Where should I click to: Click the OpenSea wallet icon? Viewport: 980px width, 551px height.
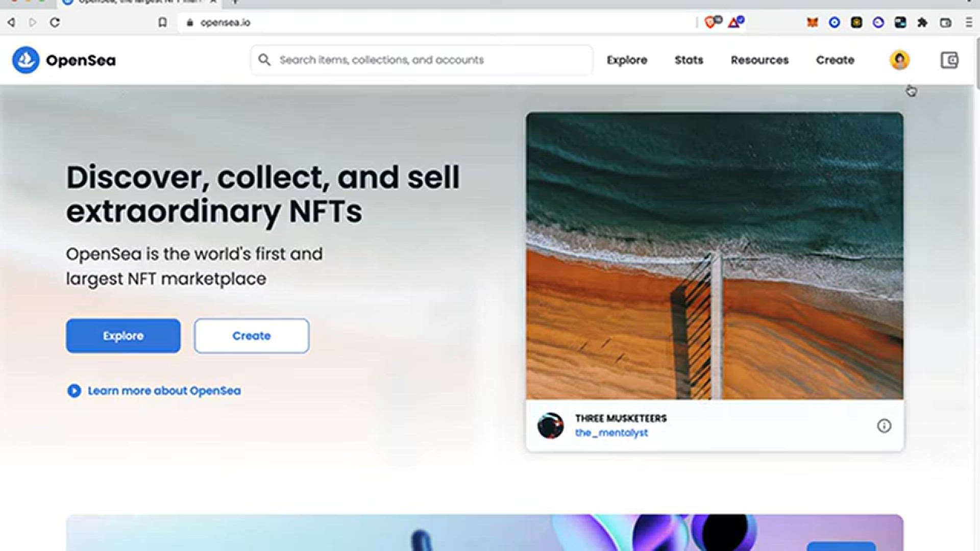pos(949,60)
